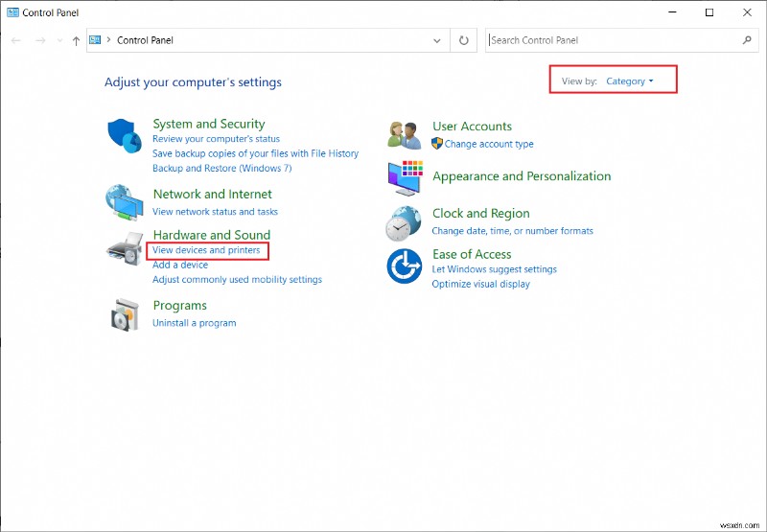Open Adjust commonly used mobility settings
This screenshot has height=532, width=767.
pyautogui.click(x=237, y=280)
